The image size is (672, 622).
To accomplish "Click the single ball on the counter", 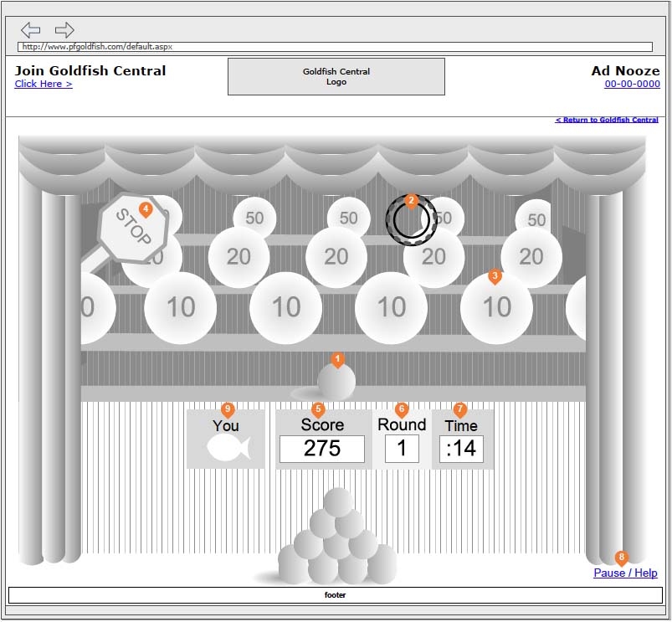I will pyautogui.click(x=336, y=383).
